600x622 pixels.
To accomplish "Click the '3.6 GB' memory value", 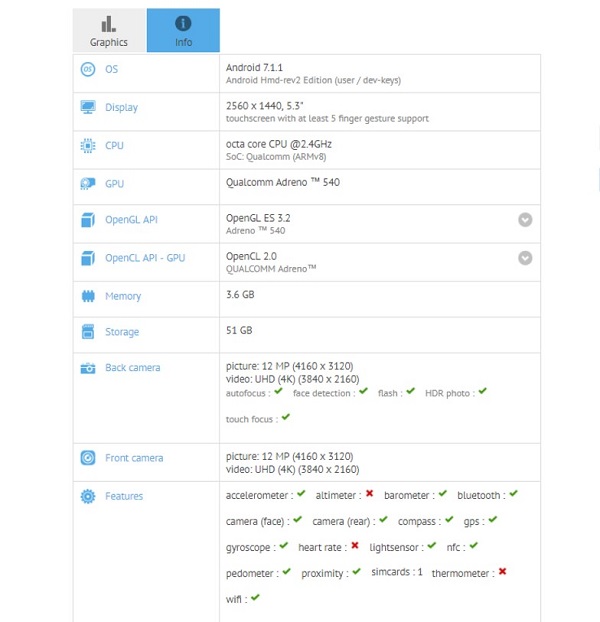I will pyautogui.click(x=240, y=295).
